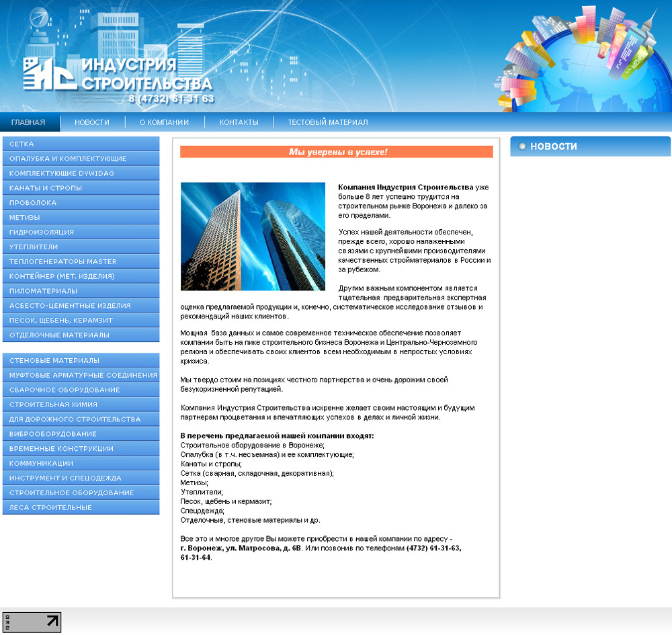Click 'Сетка (сварная, складочная, декоративная);' line
The width and height of the screenshot is (672, 635).
coord(257,474)
